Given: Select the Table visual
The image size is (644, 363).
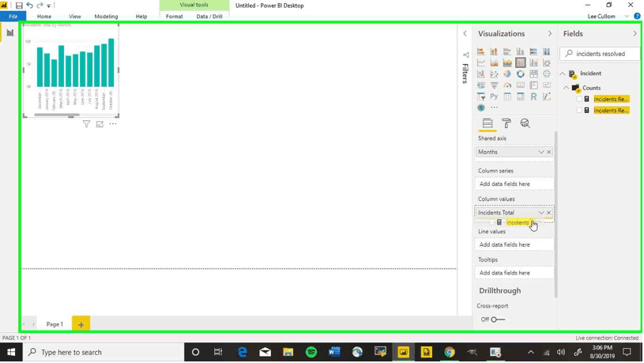Looking at the screenshot, I should click(x=507, y=96).
